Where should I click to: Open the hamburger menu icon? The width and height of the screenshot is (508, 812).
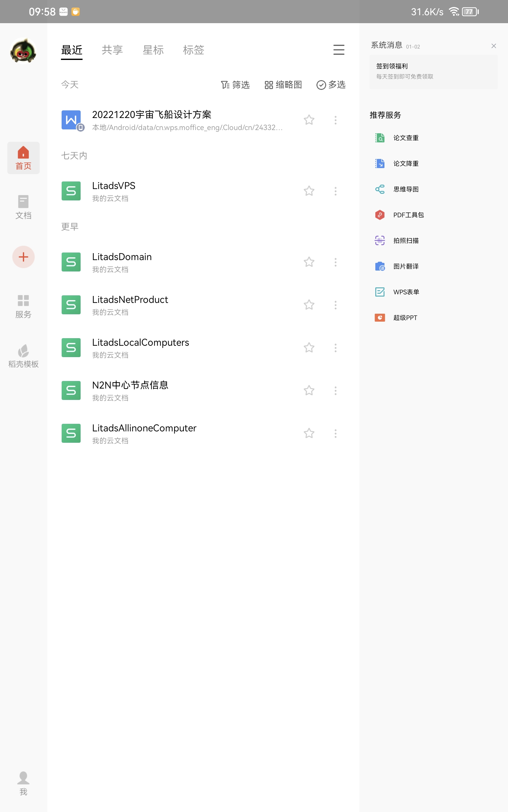pyautogui.click(x=339, y=50)
